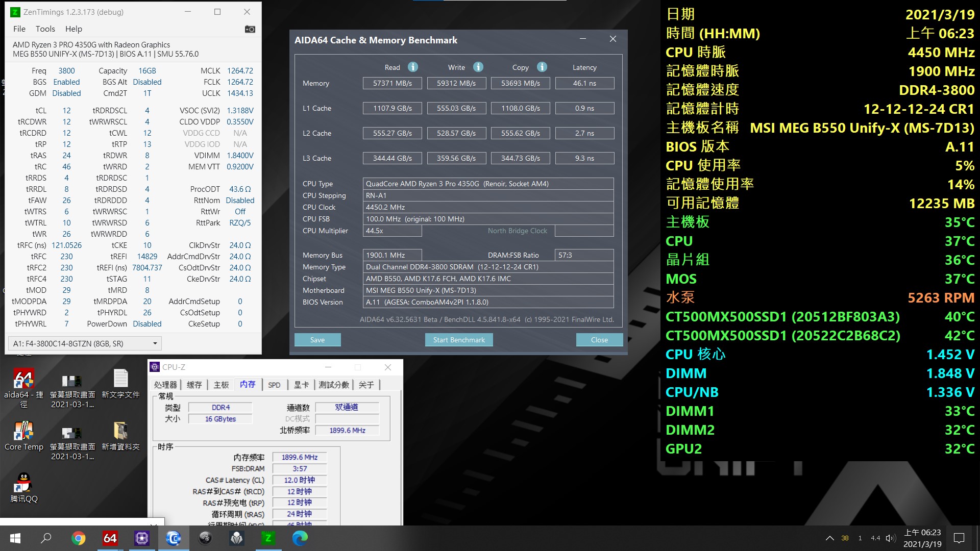980x551 pixels.
Task: Select the 内存 tab in CPU-Z
Action: pos(248,384)
